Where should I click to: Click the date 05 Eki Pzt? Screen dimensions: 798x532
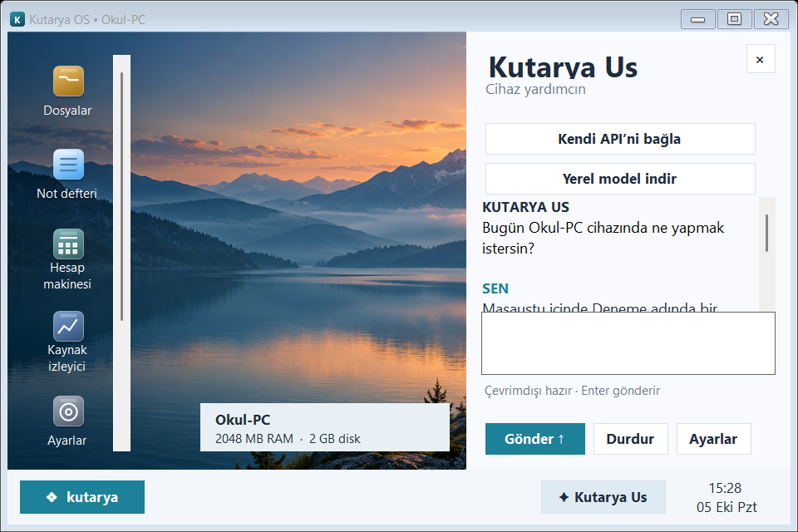[727, 507]
